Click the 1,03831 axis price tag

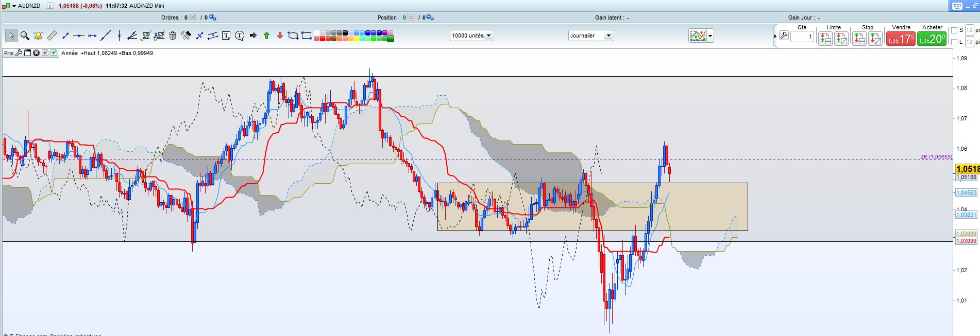click(x=966, y=215)
